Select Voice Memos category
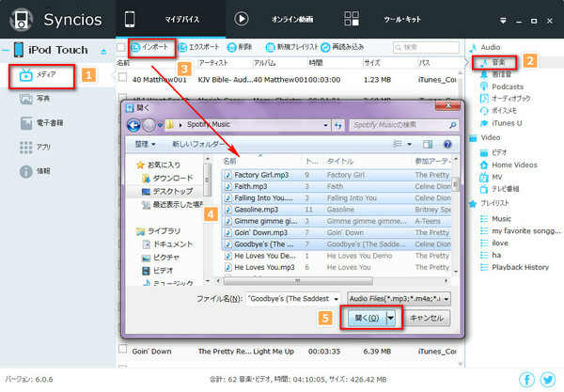564x392 pixels. [498, 111]
